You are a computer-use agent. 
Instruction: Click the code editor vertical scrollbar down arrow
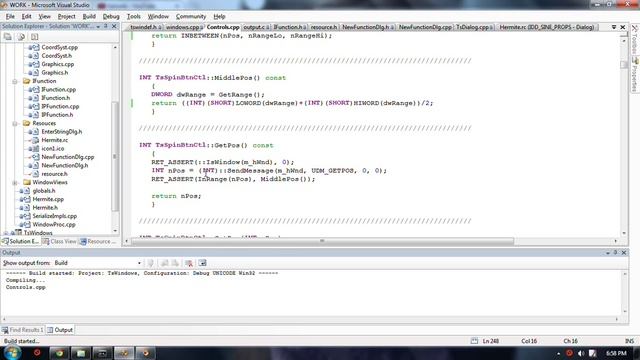624,233
